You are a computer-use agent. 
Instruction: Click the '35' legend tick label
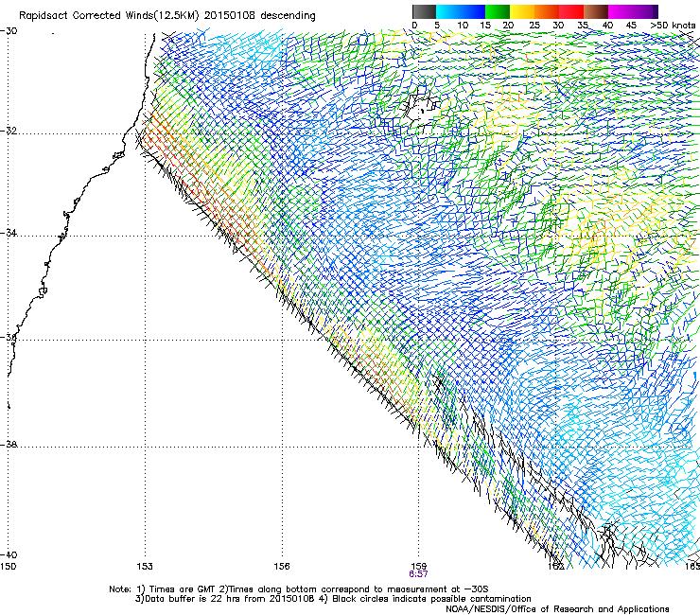pos(583,26)
